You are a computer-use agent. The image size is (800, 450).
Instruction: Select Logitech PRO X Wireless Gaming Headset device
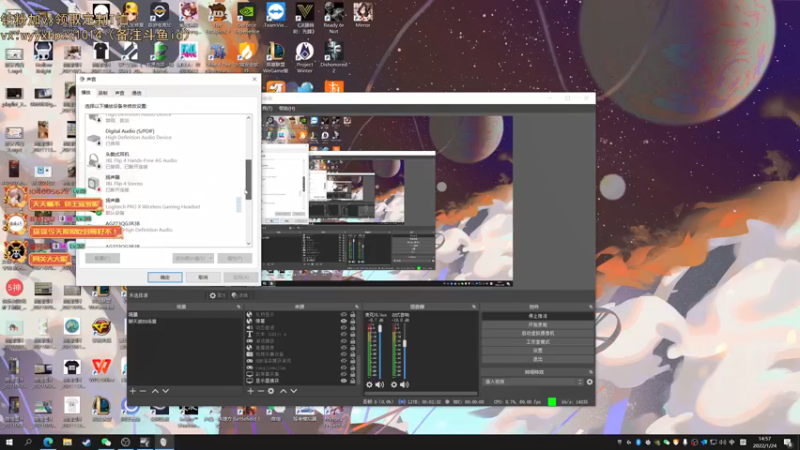click(x=166, y=206)
